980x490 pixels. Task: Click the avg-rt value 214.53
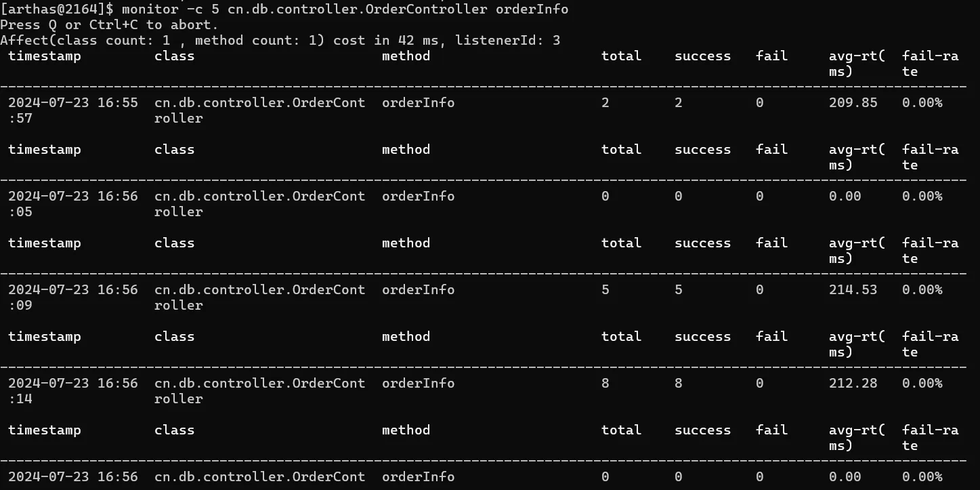tap(853, 289)
